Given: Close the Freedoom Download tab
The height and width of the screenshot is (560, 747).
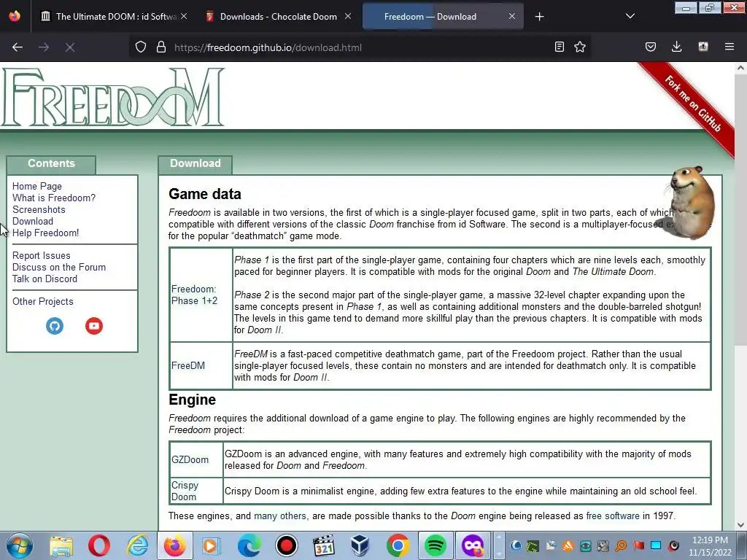Looking at the screenshot, I should click(x=511, y=16).
